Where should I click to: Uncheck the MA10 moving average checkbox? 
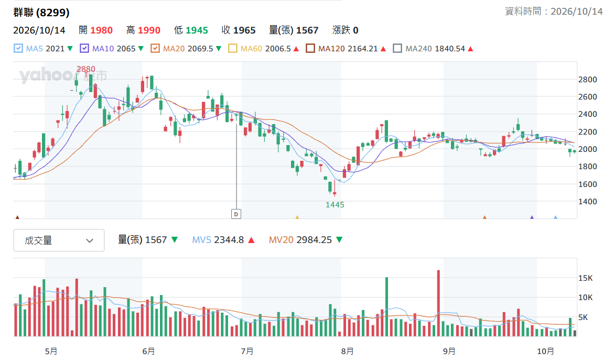(84, 49)
